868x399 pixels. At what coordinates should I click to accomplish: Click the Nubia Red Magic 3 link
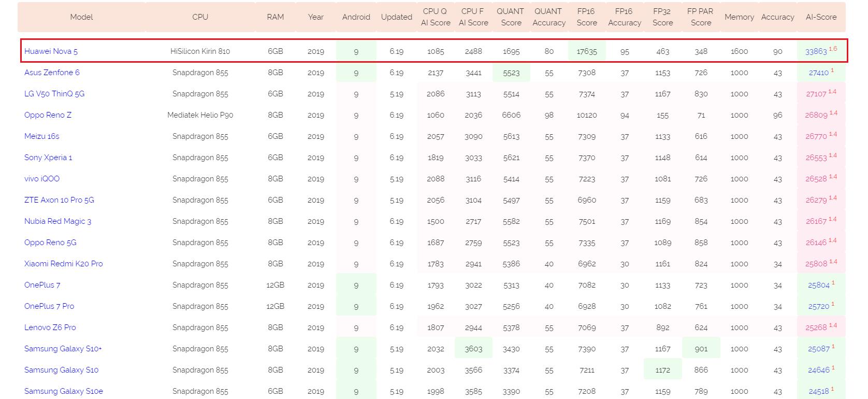click(57, 221)
